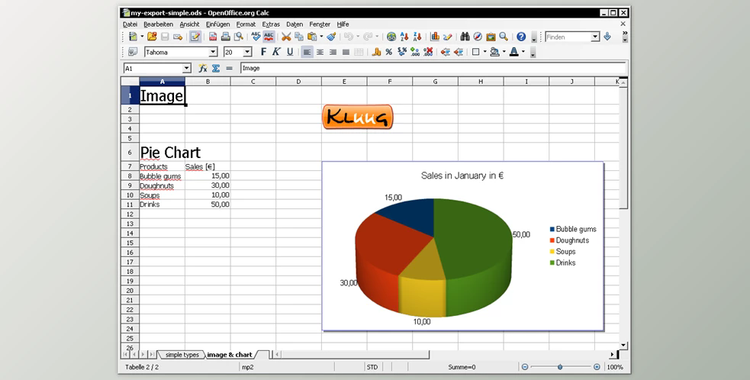The image size is (750, 380).
Task: Apply the Font color A button
Action: [x=514, y=52]
